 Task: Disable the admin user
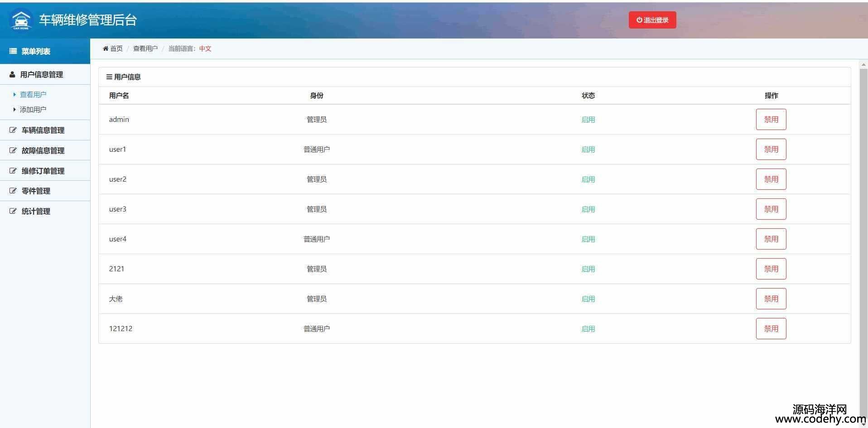coord(771,120)
